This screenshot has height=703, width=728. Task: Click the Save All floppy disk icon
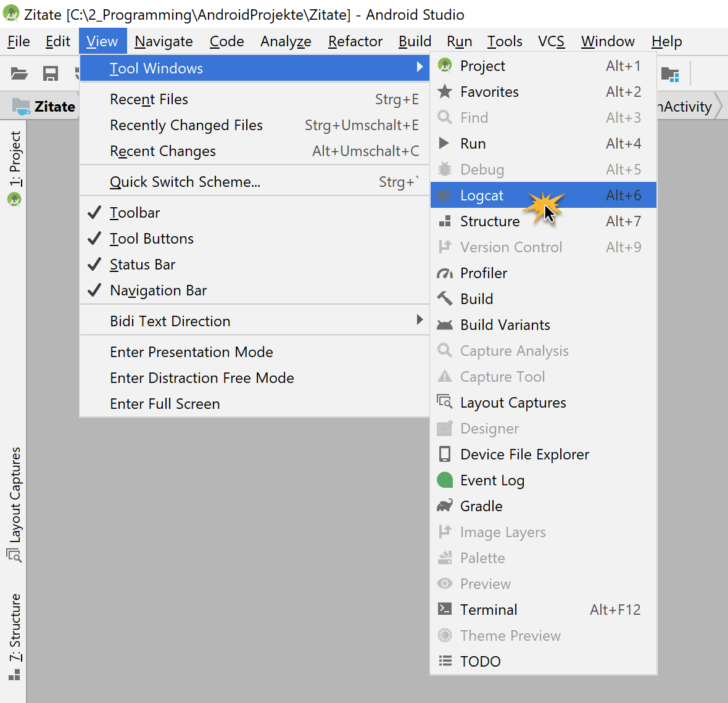50,73
